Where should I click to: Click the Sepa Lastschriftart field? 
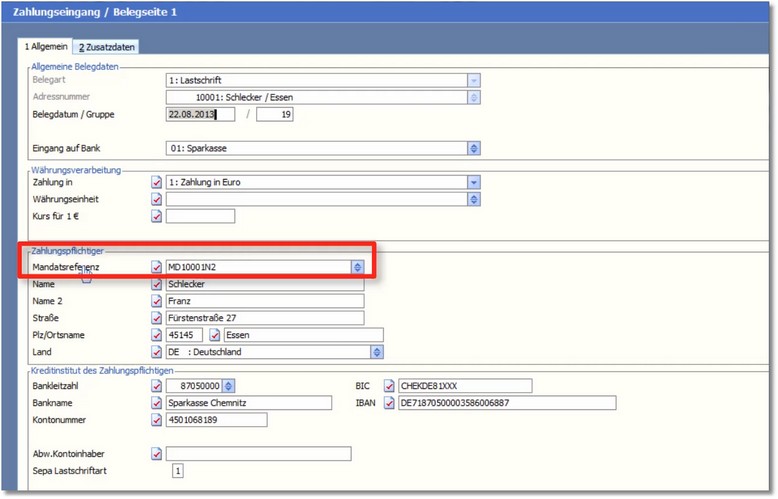[x=178, y=471]
